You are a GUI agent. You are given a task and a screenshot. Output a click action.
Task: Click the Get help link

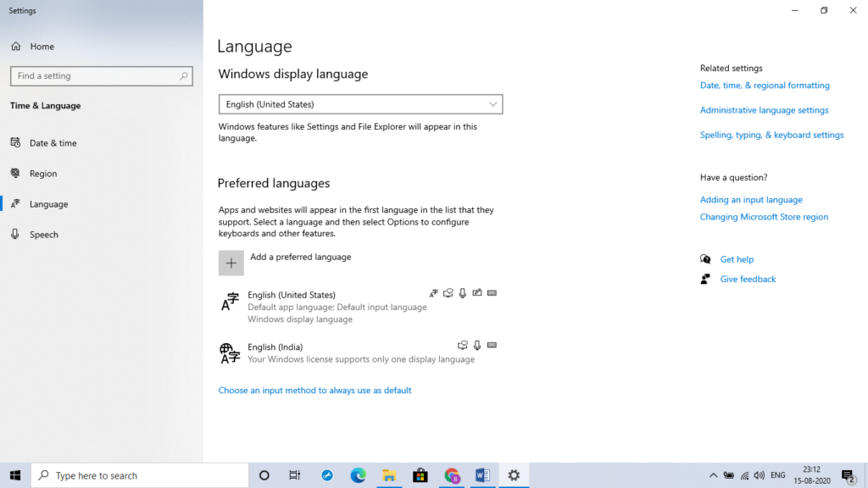click(x=737, y=259)
